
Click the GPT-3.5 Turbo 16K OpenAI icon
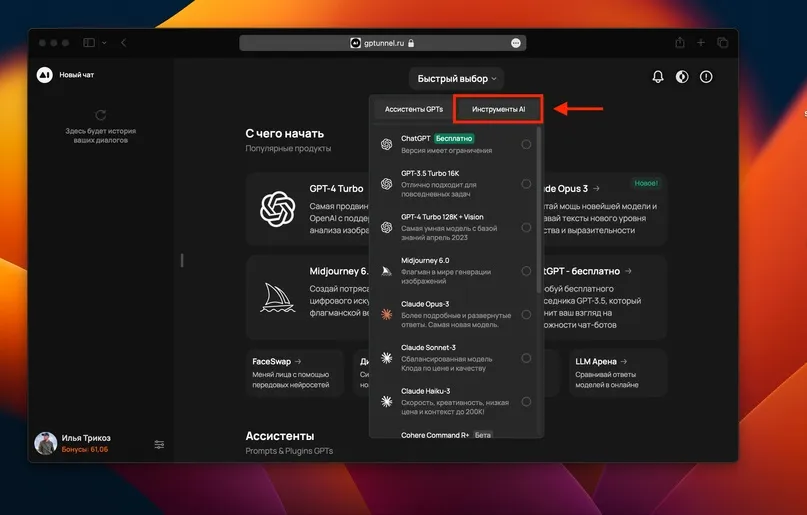[x=387, y=184]
